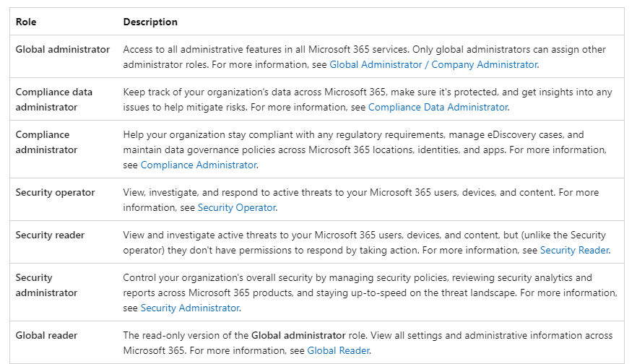The width and height of the screenshot is (637, 364).
Task: Click description starting 'View, investigate, and respond'
Action: tap(361, 200)
